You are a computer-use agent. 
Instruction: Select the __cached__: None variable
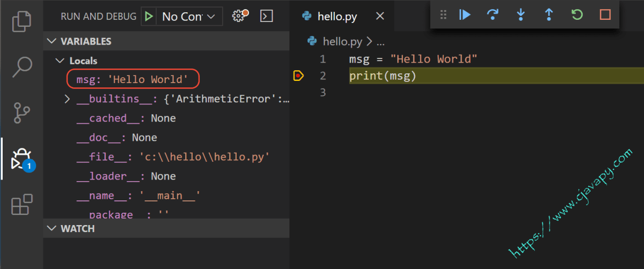click(x=126, y=118)
